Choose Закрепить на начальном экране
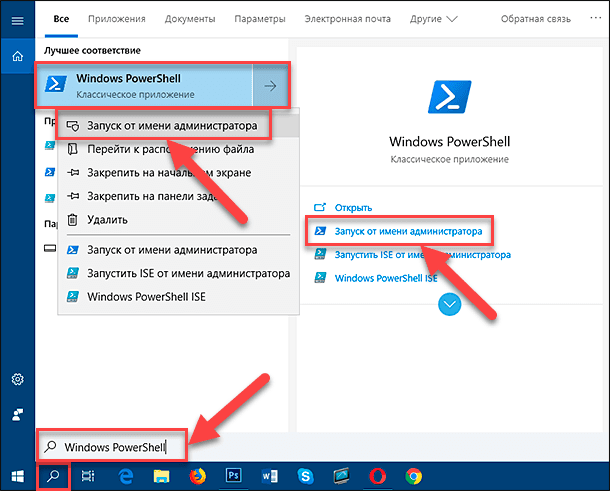610x491 pixels. point(179,172)
